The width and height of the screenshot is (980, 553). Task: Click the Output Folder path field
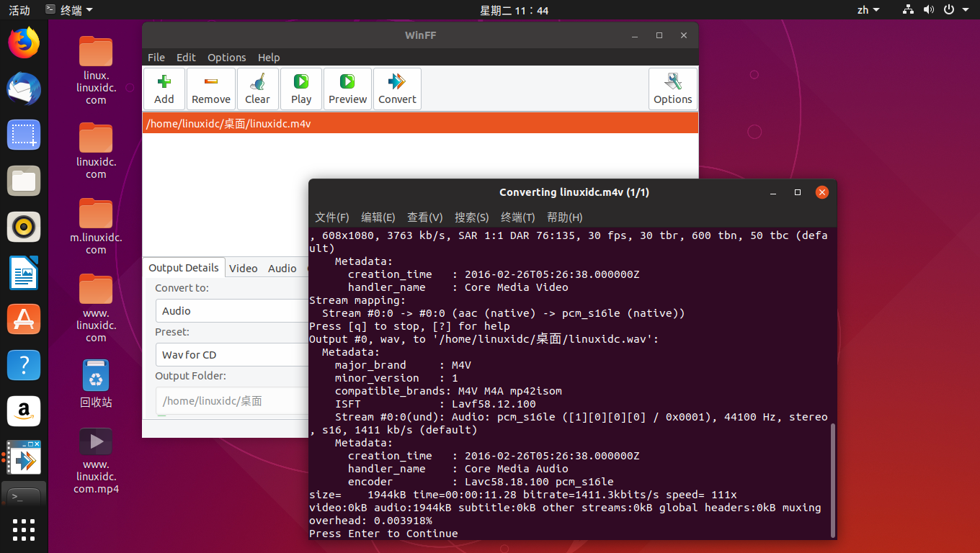pos(232,401)
